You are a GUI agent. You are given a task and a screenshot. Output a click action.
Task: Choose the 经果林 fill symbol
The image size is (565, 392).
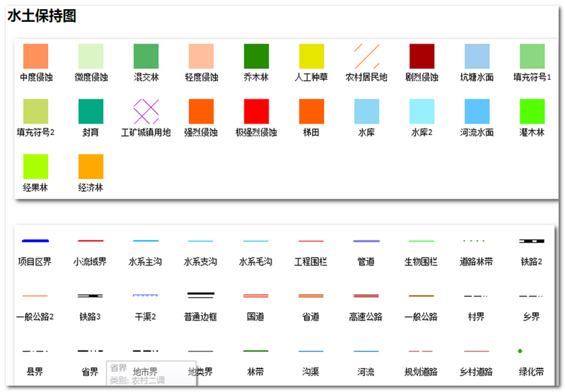35,166
